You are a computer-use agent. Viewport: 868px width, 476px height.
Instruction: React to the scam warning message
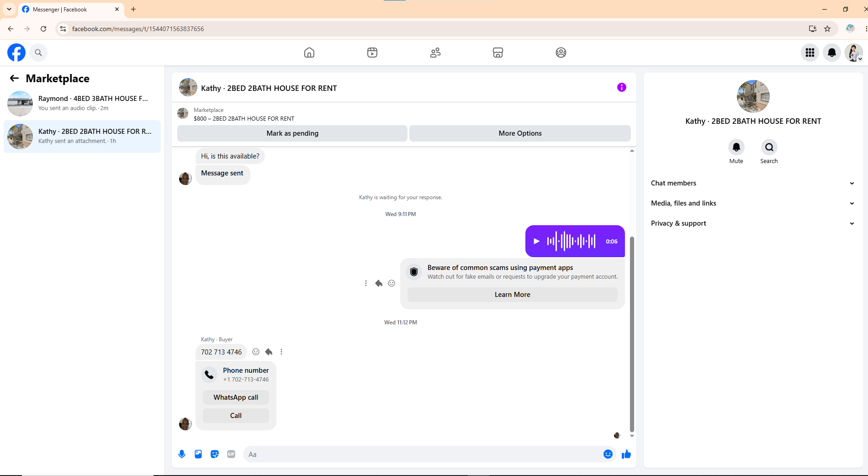[x=392, y=283]
